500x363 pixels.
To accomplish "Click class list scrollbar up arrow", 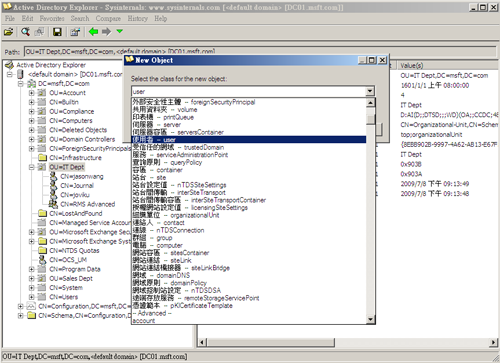I will pyautogui.click(x=370, y=102).
